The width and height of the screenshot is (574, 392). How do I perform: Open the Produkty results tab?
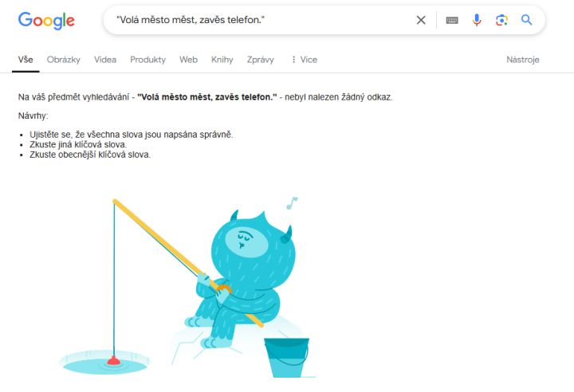pyautogui.click(x=148, y=60)
